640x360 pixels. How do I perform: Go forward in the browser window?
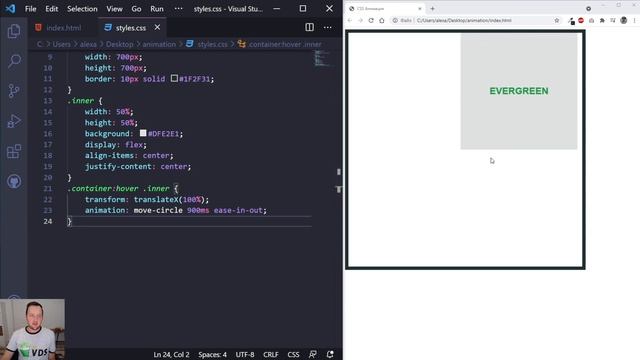360,20
